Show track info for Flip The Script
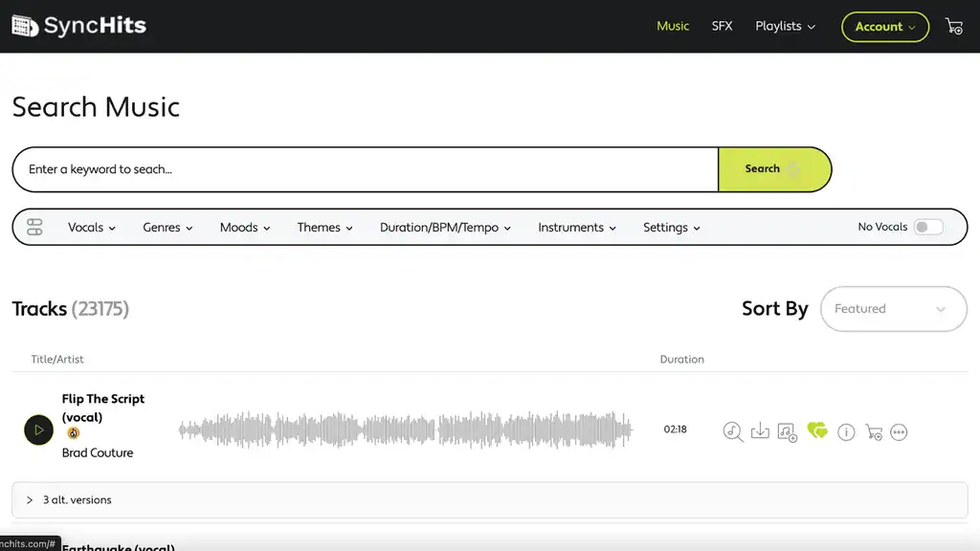980x551 pixels. (846, 432)
